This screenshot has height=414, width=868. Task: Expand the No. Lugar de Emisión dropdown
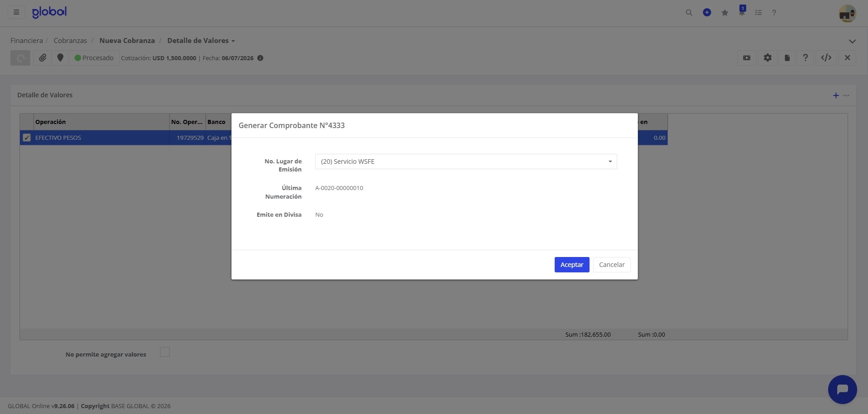pyautogui.click(x=466, y=162)
